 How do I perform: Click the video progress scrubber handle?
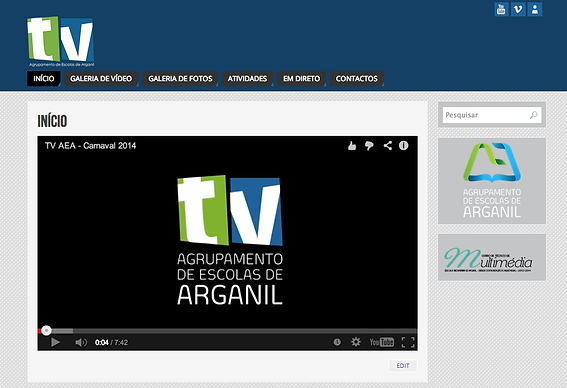coord(46,331)
